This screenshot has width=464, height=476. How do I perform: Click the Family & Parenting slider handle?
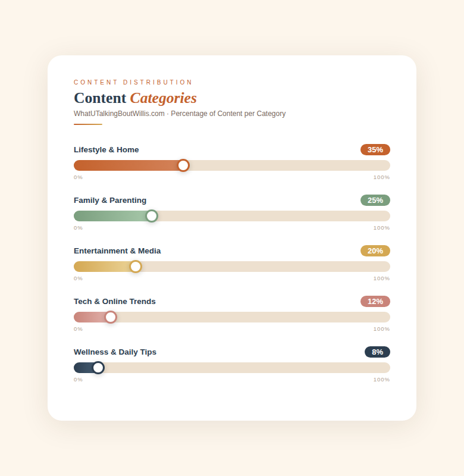pyautogui.click(x=152, y=216)
